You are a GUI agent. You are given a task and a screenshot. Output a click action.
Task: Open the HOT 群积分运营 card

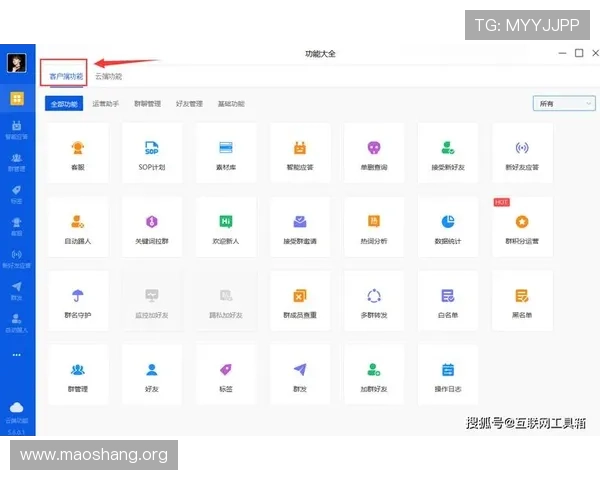(x=522, y=227)
